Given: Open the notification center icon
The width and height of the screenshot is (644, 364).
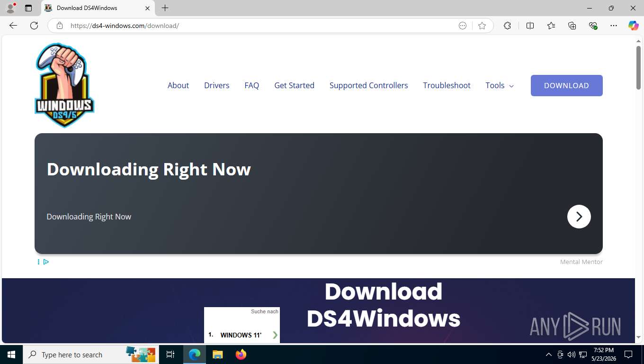Looking at the screenshot, I should (628, 355).
